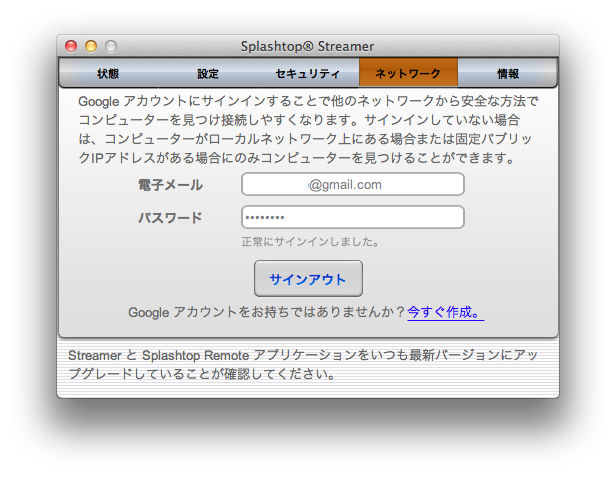This screenshot has width=616, height=477.
Task: Click the Google アカウントをお持ちではありませんか question text
Action: (267, 312)
